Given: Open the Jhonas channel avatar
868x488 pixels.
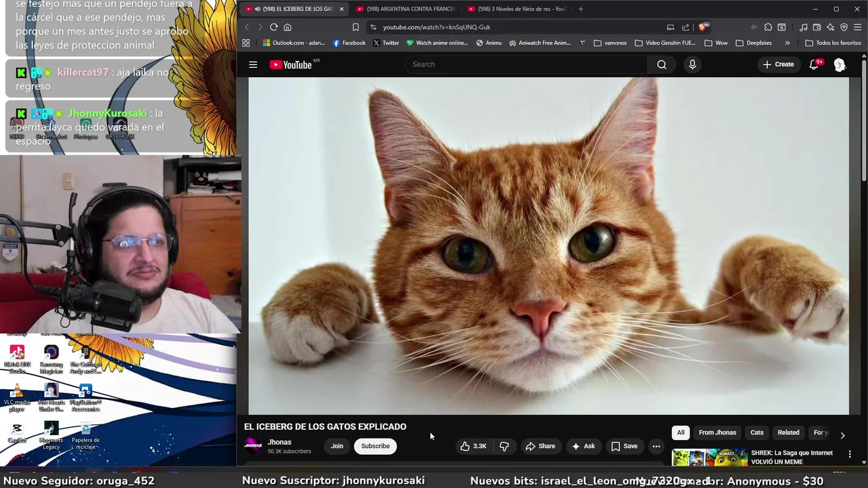Looking at the screenshot, I should click(253, 445).
